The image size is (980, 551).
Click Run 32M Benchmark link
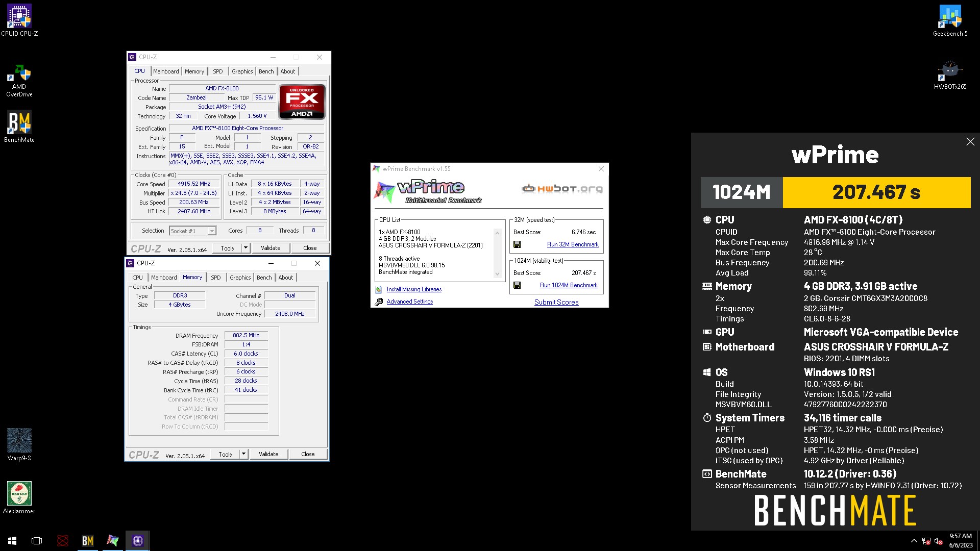pos(573,244)
